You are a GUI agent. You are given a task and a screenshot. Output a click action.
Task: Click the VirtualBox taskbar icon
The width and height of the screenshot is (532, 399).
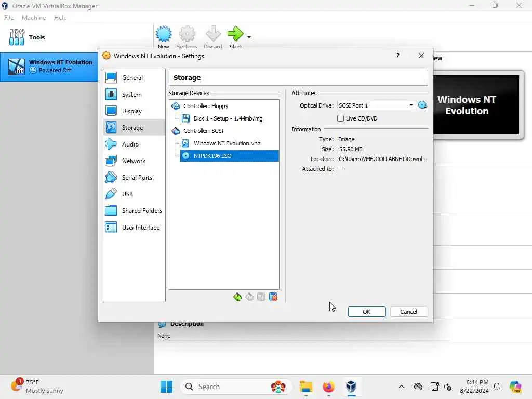[351, 387]
